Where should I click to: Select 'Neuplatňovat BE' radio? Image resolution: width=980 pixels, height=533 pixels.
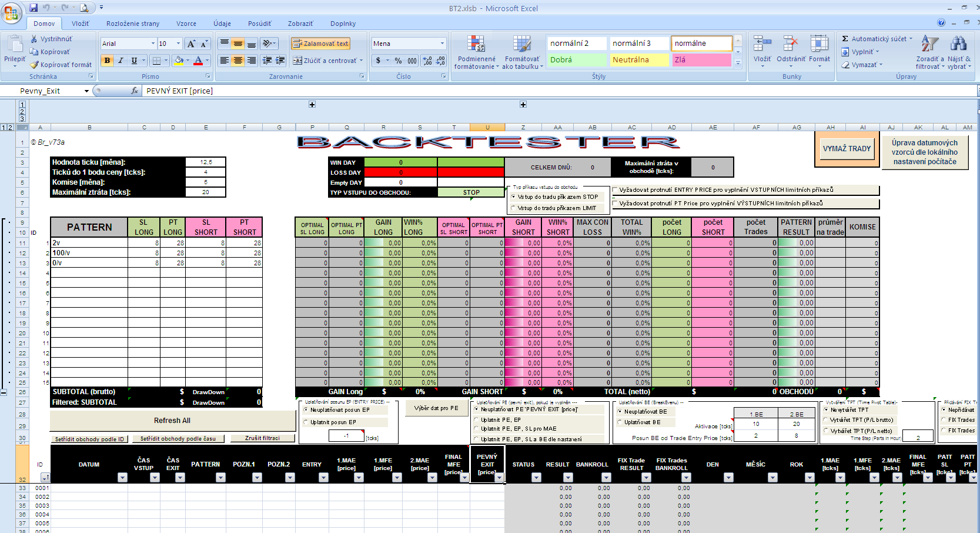620,412
